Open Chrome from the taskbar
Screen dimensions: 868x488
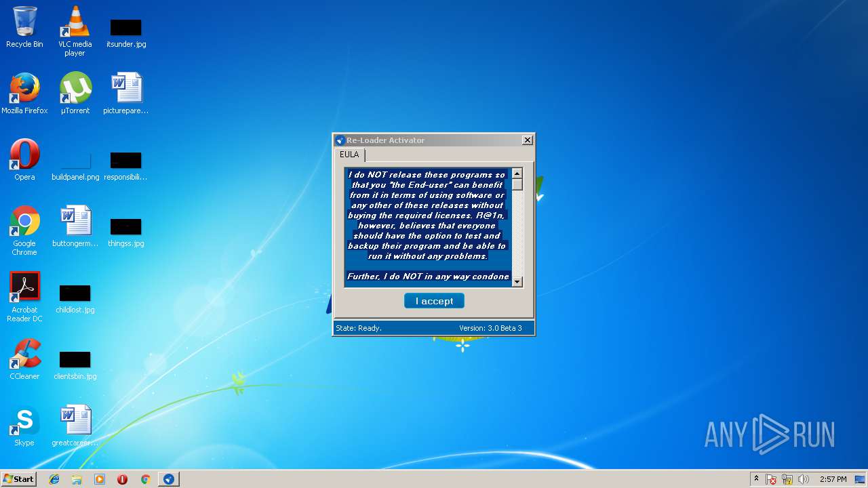pyautogui.click(x=145, y=479)
